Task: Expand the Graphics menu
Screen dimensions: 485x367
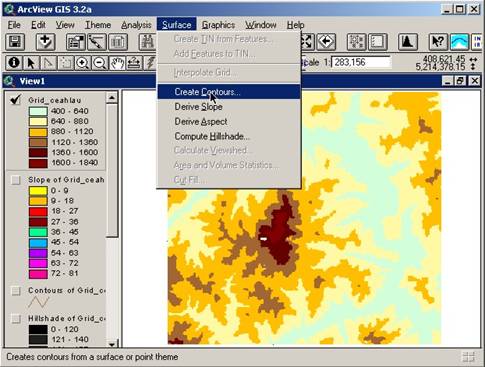Action: (x=218, y=25)
